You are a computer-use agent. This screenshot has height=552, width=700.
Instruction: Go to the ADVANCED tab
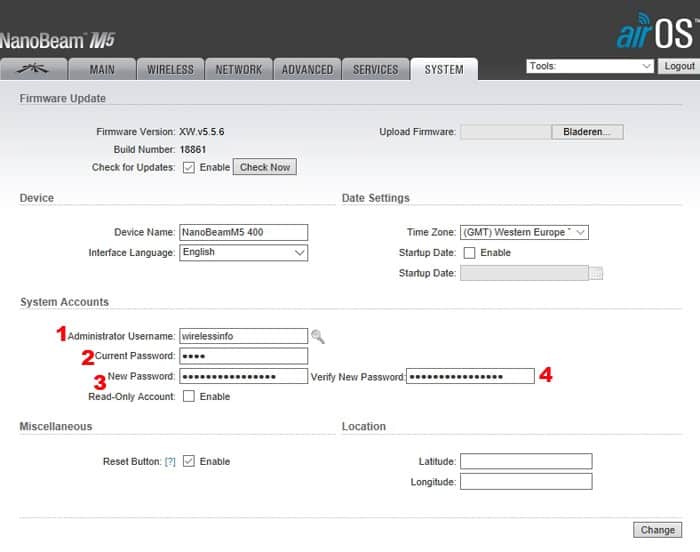click(x=307, y=69)
